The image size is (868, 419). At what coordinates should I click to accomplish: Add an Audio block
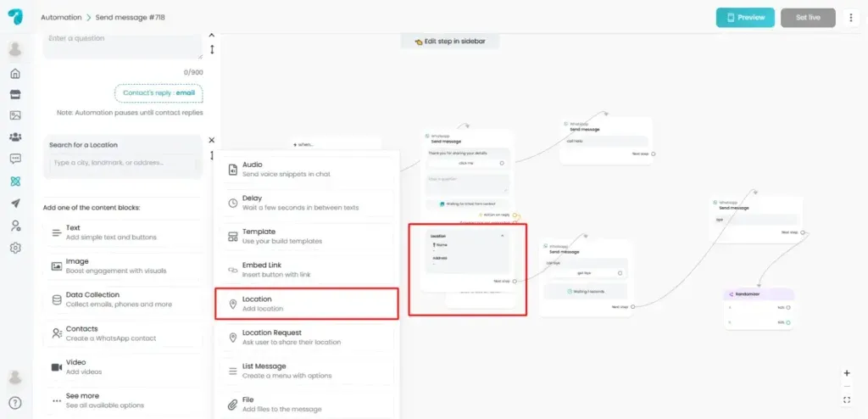(x=307, y=170)
